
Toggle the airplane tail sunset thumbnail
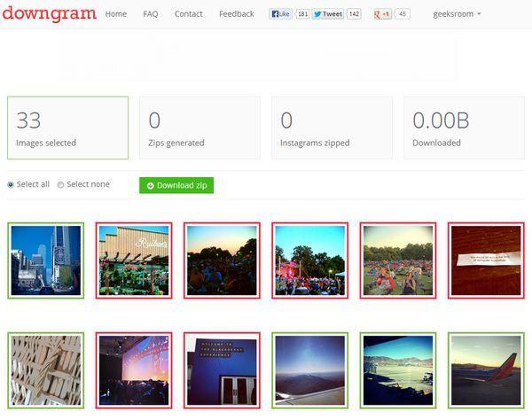coord(486,370)
